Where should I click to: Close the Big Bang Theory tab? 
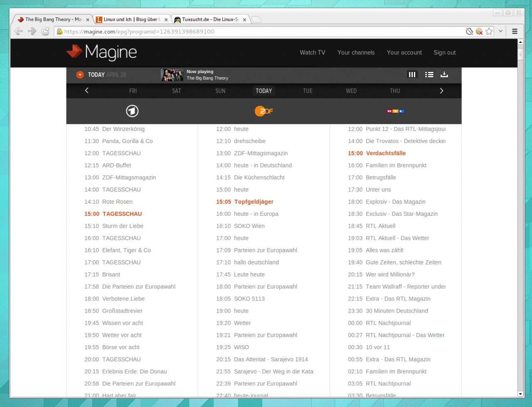tap(87, 20)
